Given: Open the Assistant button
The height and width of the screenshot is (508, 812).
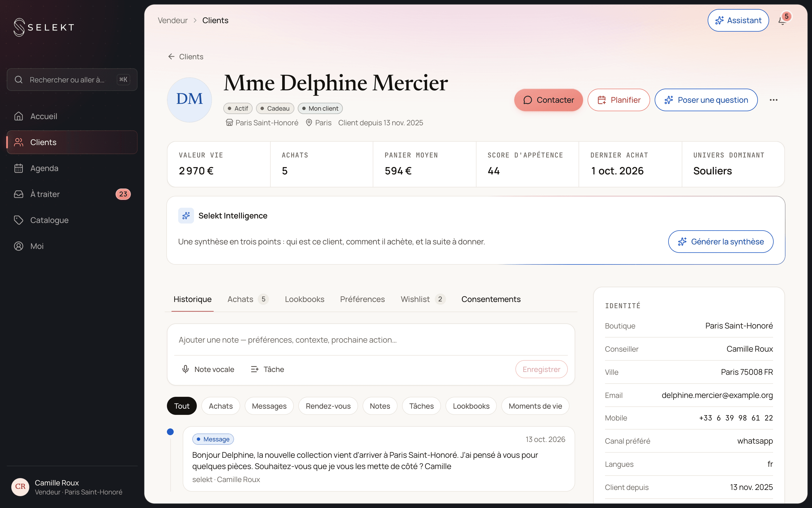Looking at the screenshot, I should point(738,21).
